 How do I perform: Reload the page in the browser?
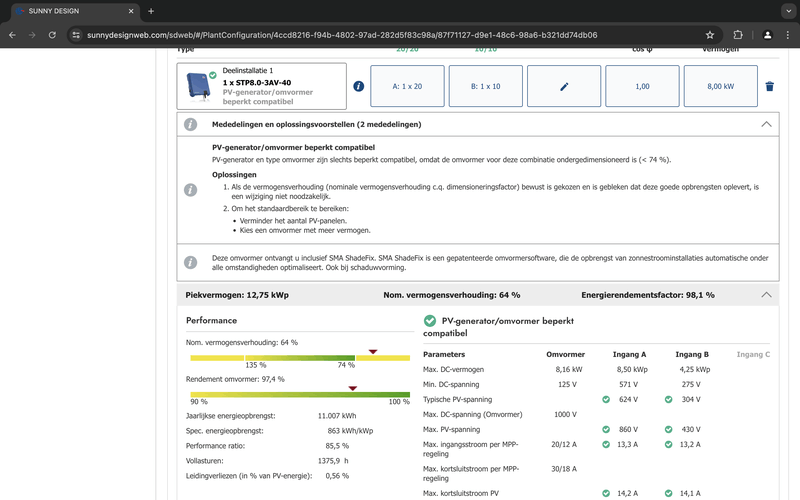tap(52, 34)
